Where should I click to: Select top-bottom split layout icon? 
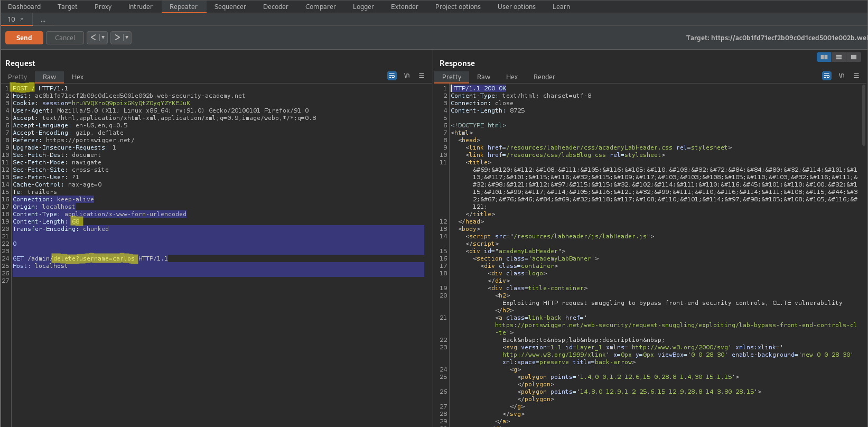coord(839,57)
